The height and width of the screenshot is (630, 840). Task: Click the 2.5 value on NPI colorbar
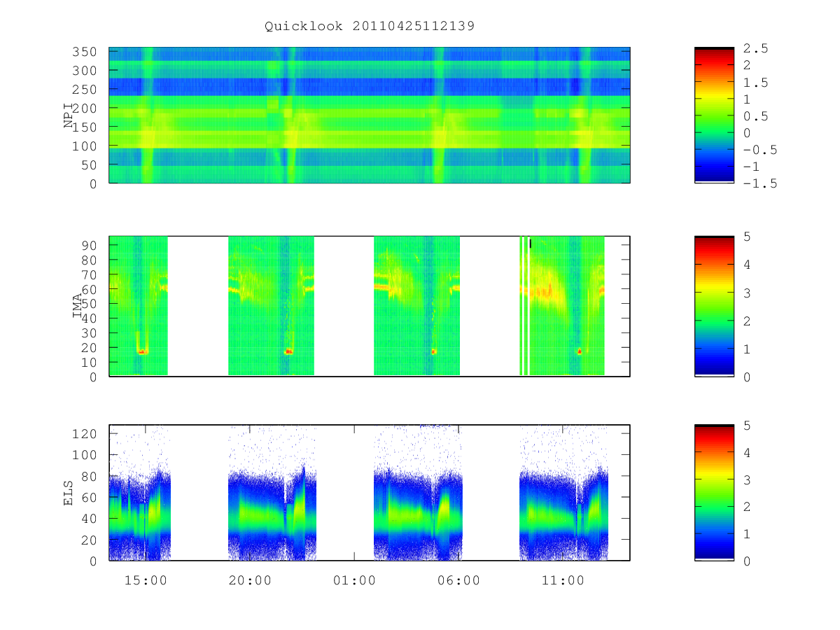(755, 48)
